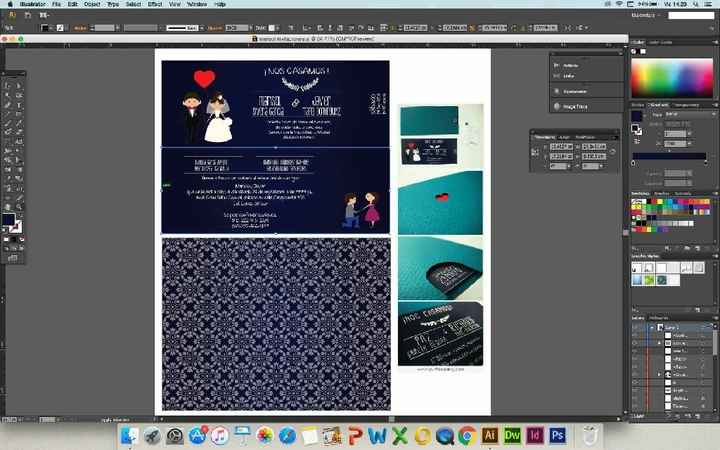
Task: Click Delete Selection trash in Layers panel
Action: click(x=709, y=416)
